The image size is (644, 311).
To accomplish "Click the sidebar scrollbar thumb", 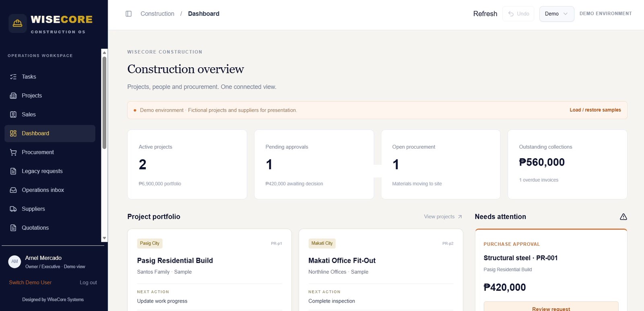I will click(104, 103).
